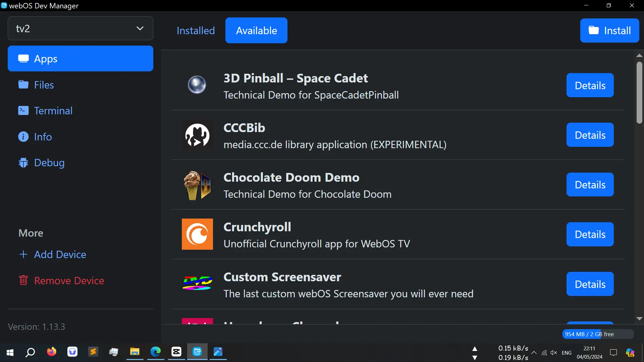Screen dimensions: 644x362
Task: Open the tv2 device dropdown
Action: coord(80,28)
